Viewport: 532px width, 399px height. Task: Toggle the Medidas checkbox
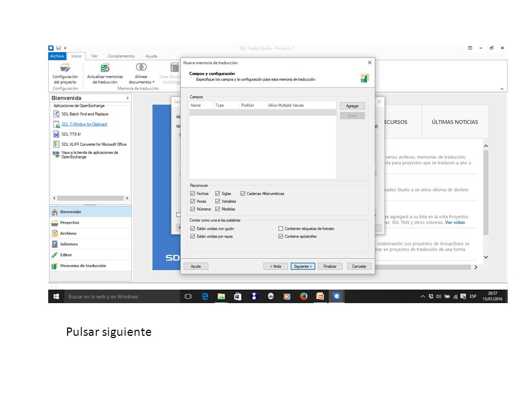217,209
